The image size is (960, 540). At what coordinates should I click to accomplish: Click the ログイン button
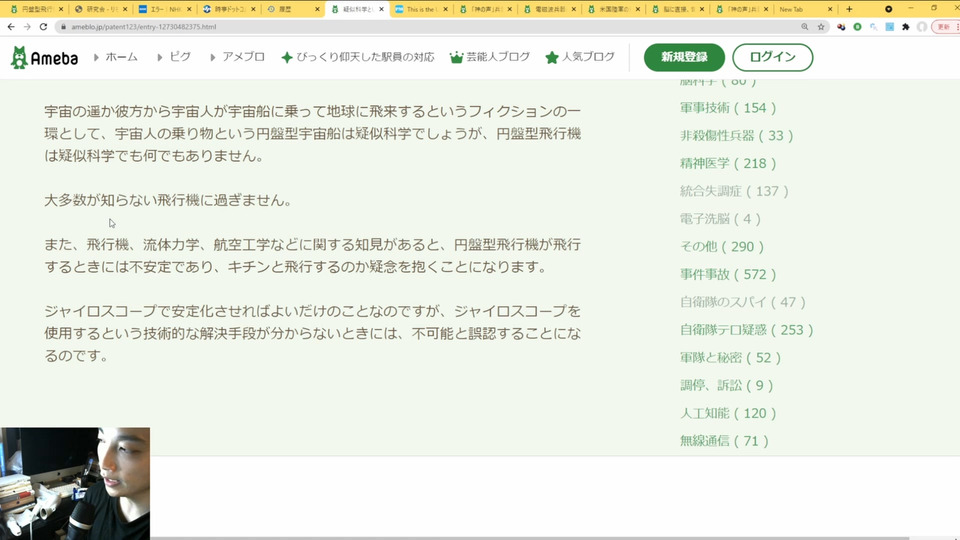pos(773,57)
